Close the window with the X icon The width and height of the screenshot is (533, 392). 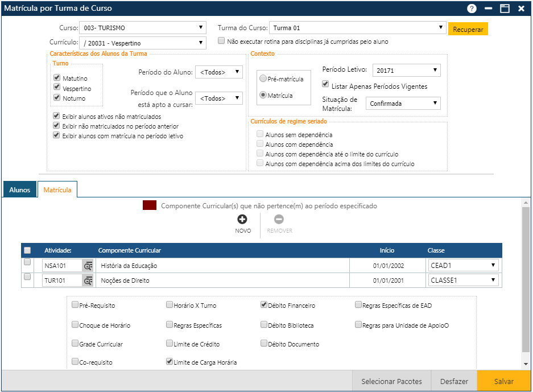point(520,9)
